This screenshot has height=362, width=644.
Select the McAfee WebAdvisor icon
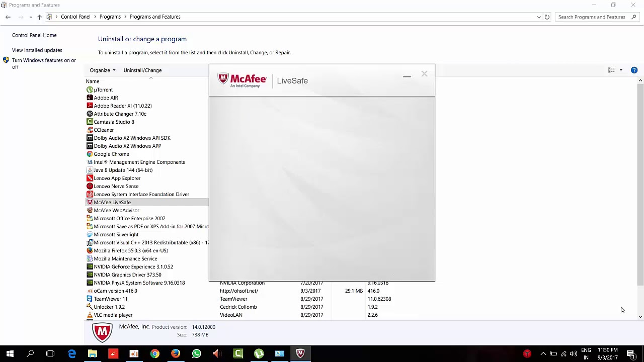click(x=90, y=210)
